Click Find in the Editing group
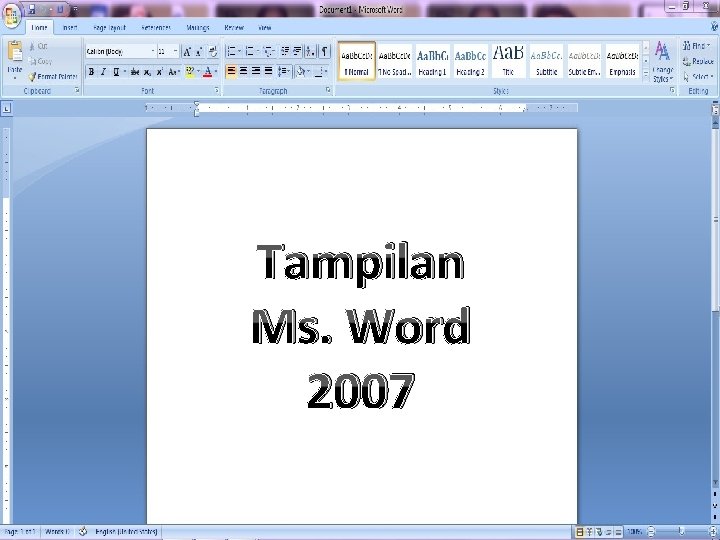The image size is (720, 540). [697, 46]
